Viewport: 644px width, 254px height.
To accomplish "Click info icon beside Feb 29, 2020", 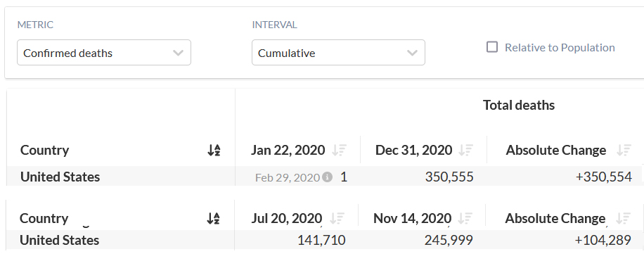I will [328, 177].
